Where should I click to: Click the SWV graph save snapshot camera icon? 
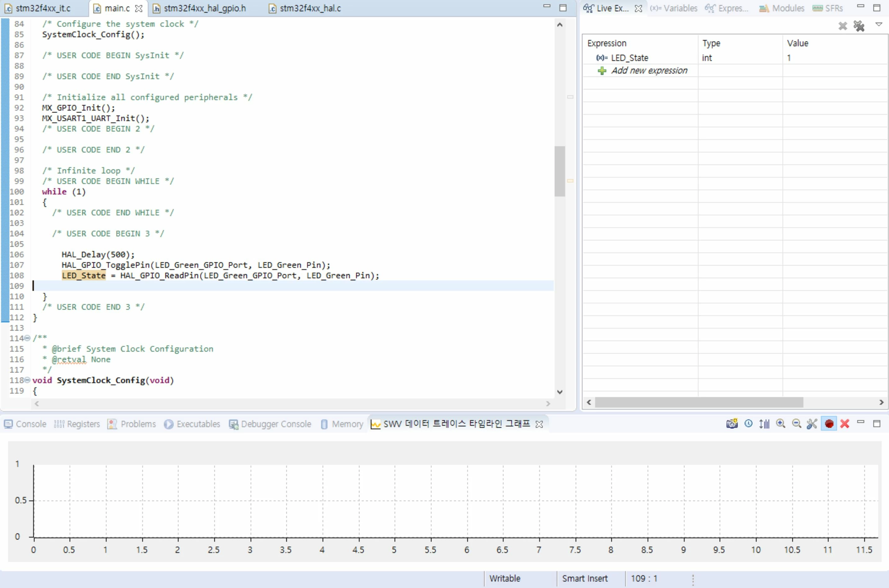pyautogui.click(x=732, y=424)
